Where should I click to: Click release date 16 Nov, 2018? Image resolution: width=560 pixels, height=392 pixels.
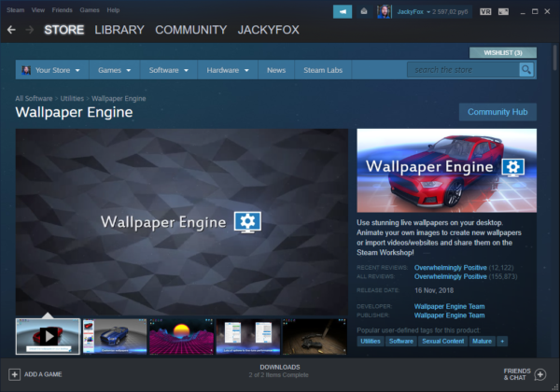434,290
